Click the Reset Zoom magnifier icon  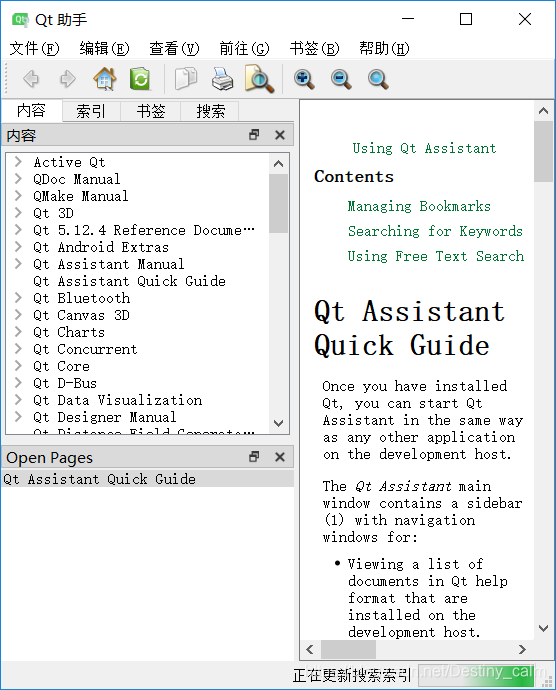(378, 79)
